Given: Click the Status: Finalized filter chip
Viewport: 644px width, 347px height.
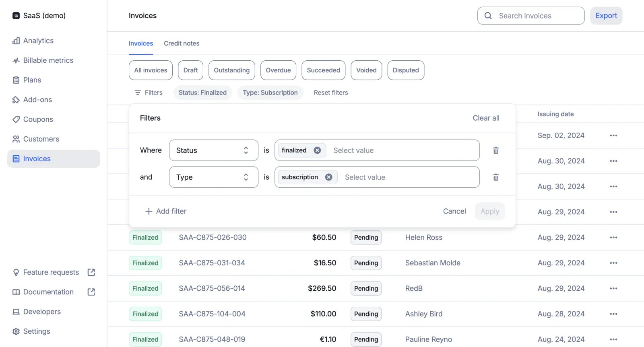Looking at the screenshot, I should pos(202,92).
